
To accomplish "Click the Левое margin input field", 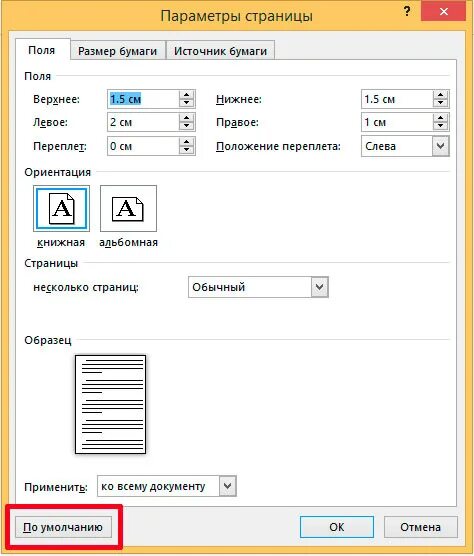I will (x=143, y=122).
